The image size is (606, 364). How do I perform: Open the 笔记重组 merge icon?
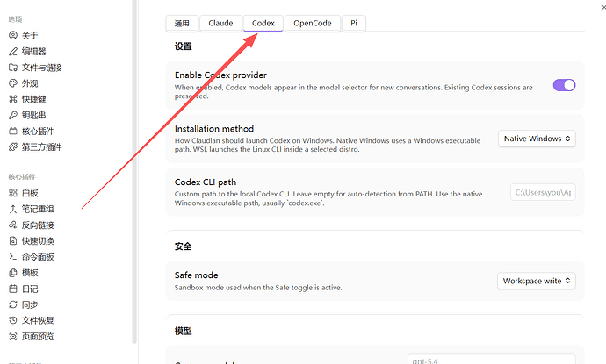[13, 210]
